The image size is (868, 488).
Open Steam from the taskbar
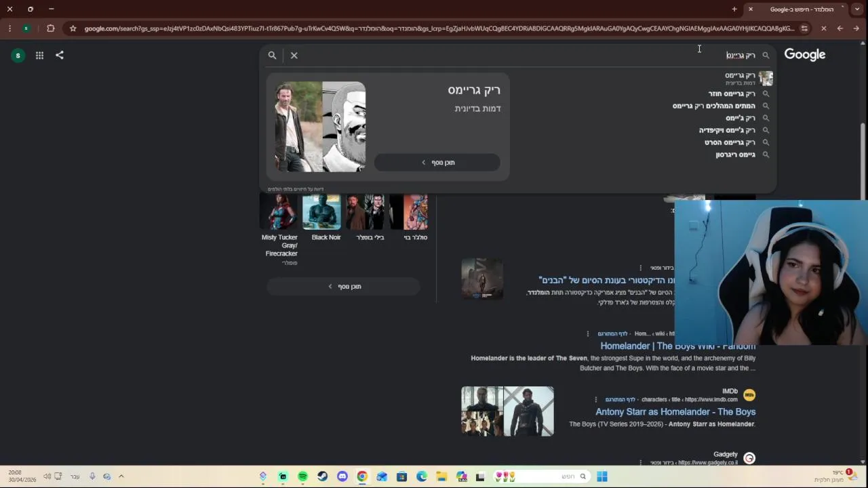coord(322,476)
